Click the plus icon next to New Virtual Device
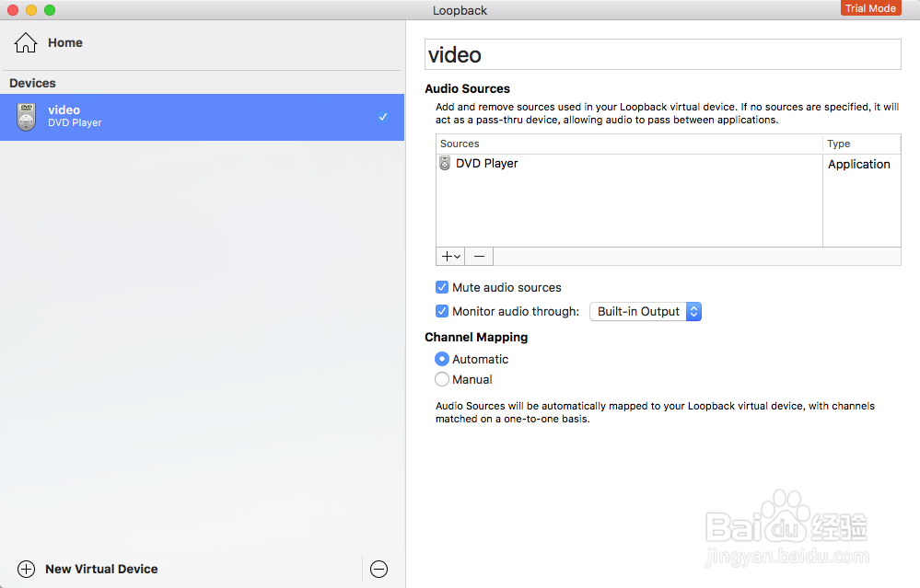 tap(28, 569)
